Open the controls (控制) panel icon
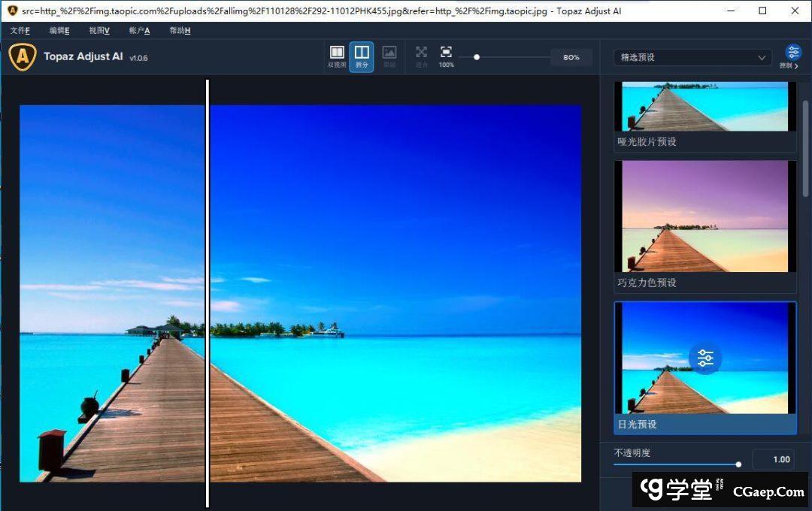This screenshot has height=511, width=812. click(x=793, y=53)
